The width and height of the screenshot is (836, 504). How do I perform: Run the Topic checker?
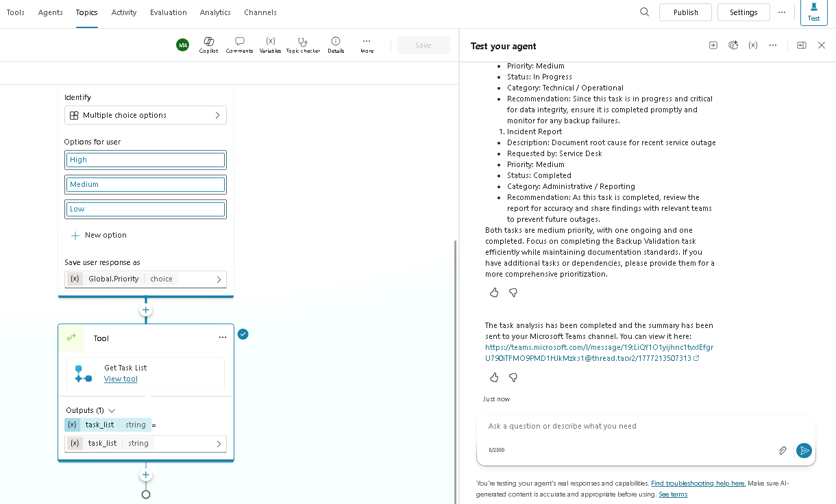click(303, 45)
